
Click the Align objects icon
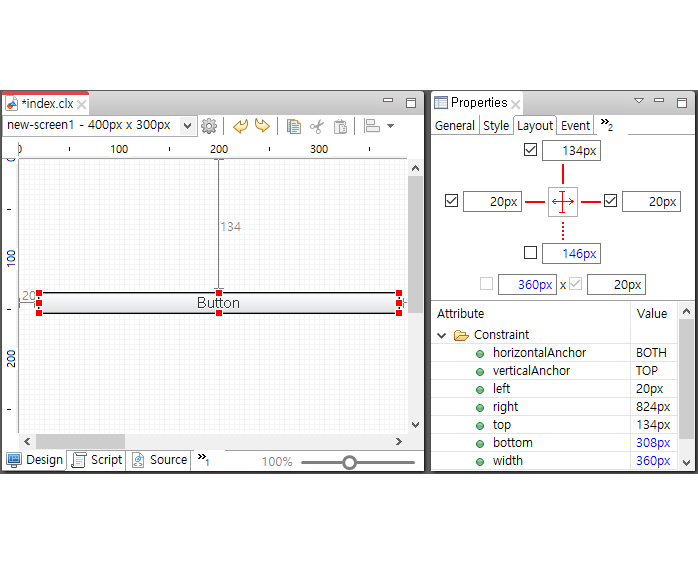(372, 126)
